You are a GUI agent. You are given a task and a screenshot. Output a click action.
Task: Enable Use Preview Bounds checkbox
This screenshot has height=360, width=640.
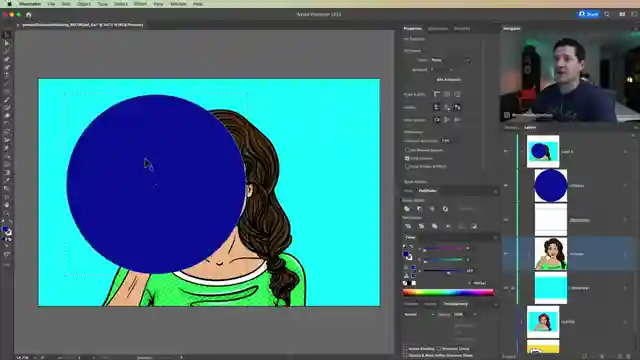[x=407, y=150]
